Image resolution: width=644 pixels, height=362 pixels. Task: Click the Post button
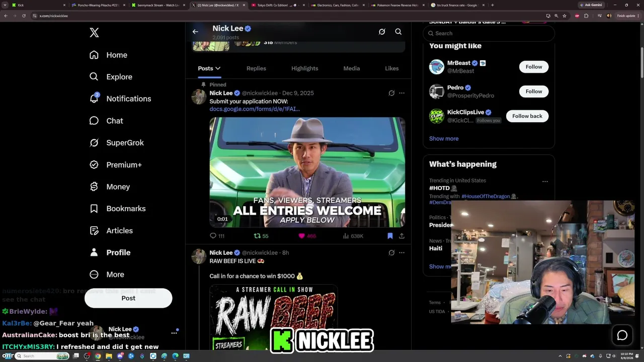click(128, 298)
